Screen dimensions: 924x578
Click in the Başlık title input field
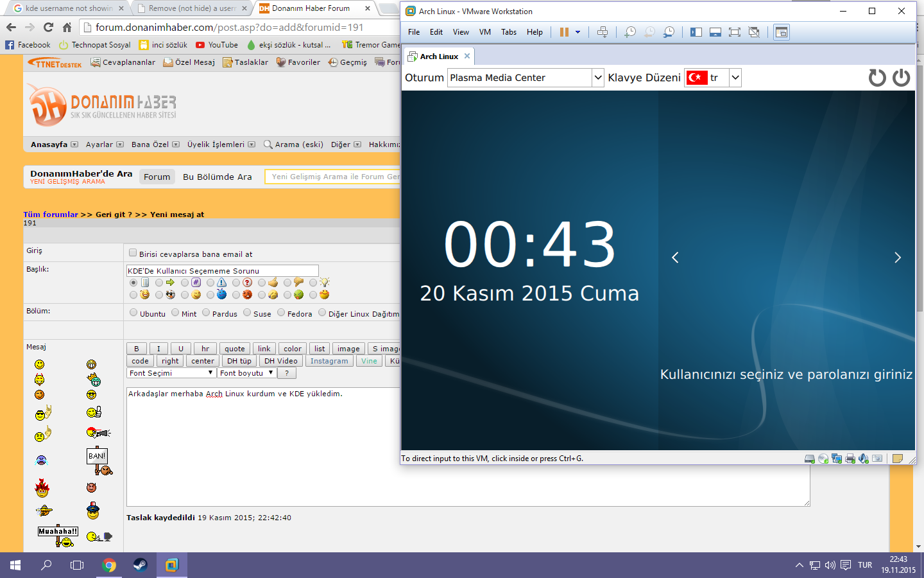click(222, 271)
